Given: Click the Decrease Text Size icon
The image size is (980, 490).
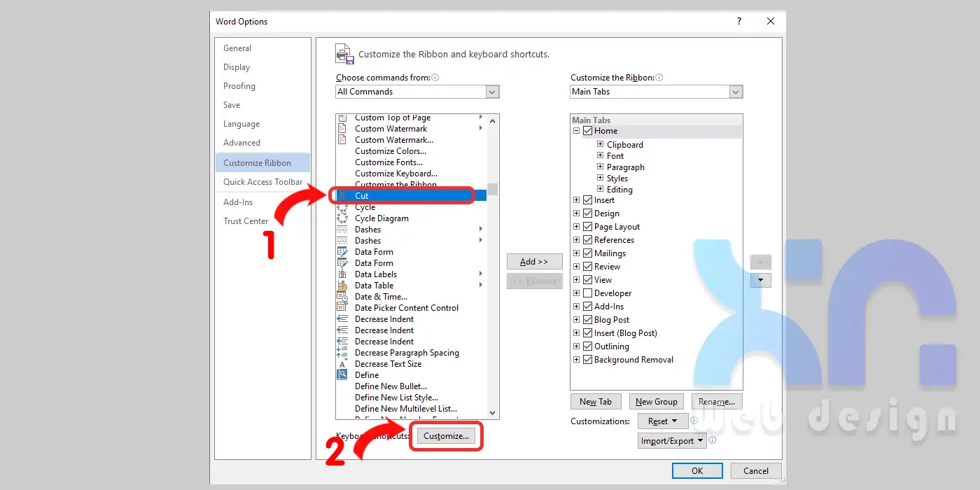Looking at the screenshot, I should tap(342, 364).
